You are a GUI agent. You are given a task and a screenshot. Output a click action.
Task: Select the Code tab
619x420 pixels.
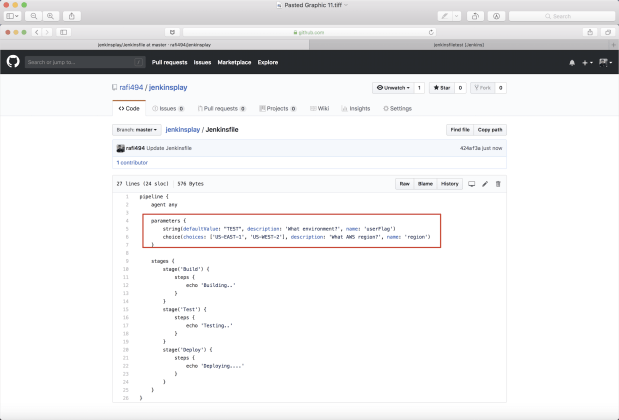129,109
